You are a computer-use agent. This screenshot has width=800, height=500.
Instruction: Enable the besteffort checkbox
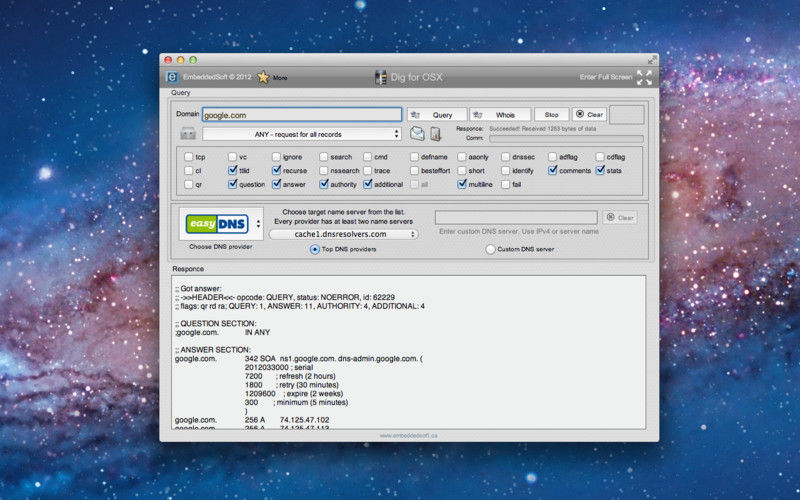pyautogui.click(x=414, y=170)
